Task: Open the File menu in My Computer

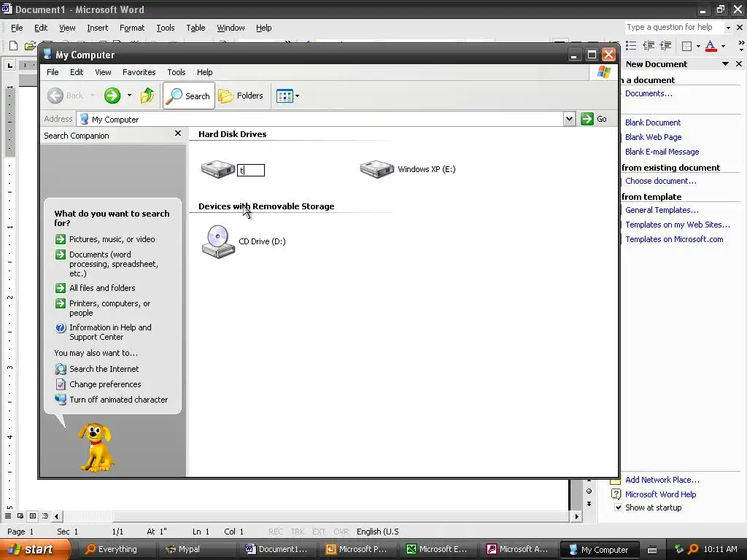Action: [x=53, y=72]
